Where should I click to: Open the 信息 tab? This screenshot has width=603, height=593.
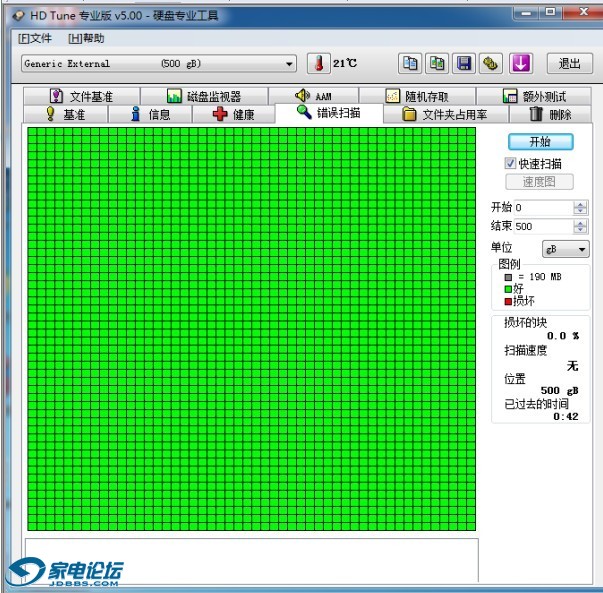pyautogui.click(x=150, y=114)
